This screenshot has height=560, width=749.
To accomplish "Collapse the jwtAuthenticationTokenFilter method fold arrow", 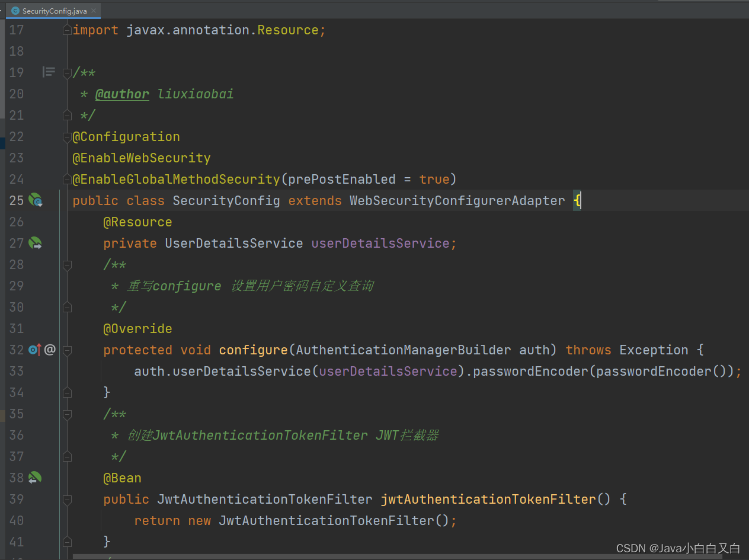I will click(x=67, y=499).
